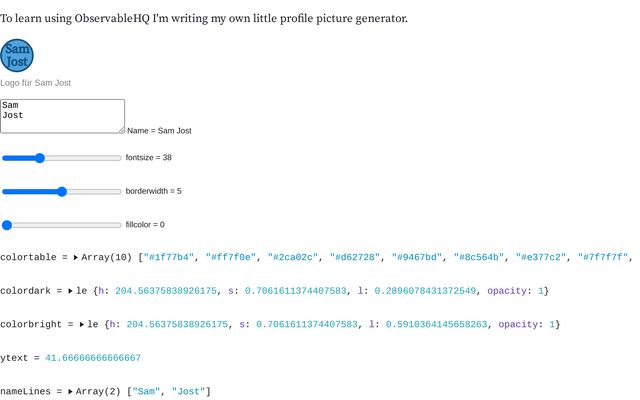
Task: Click the Sam Jost circular logo
Action: (x=17, y=56)
